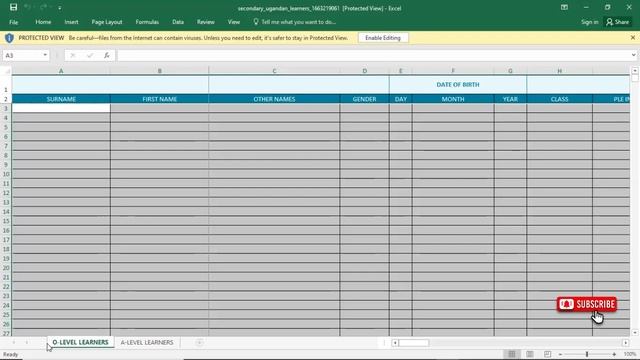Screen dimensions: 640x360
Task: Click the Name Box showing A3
Action: coord(22,55)
